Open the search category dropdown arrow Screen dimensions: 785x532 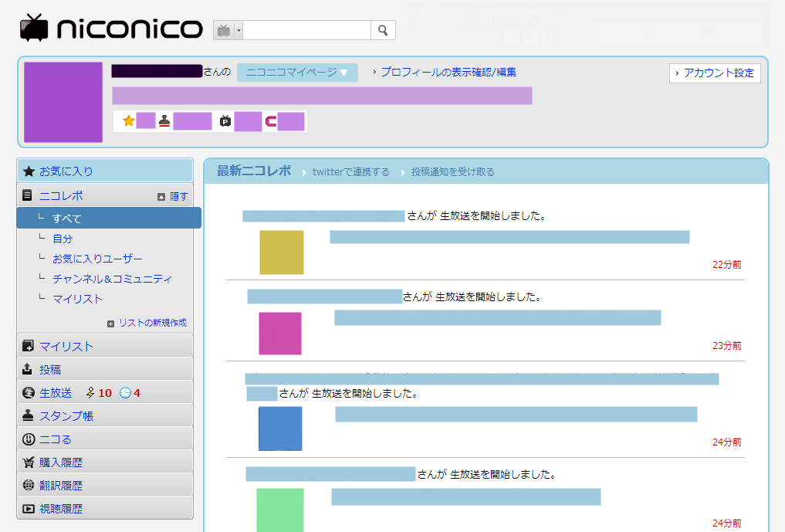tap(239, 31)
